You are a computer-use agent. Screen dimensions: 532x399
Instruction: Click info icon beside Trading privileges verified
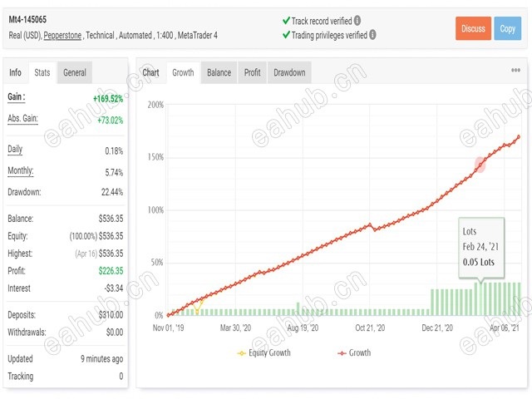(x=372, y=35)
